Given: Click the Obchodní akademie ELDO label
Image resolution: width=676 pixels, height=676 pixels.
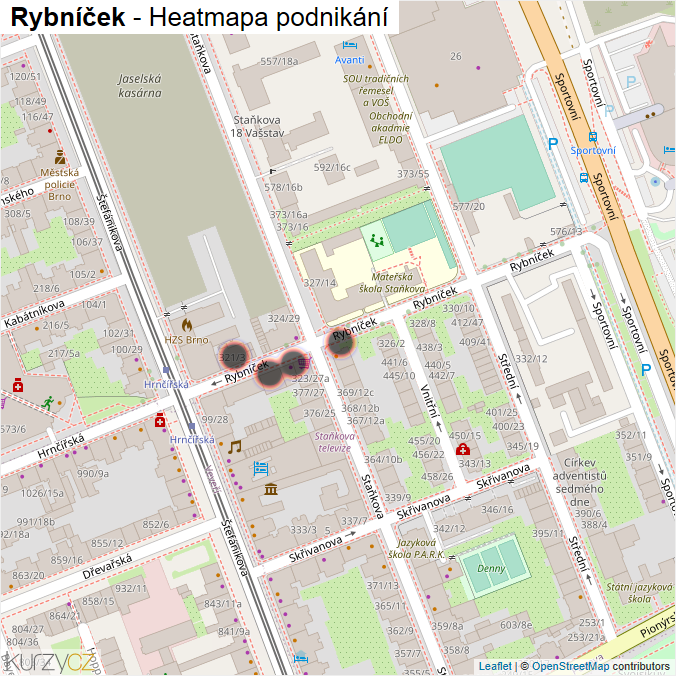Looking at the screenshot, I should pos(391,128).
